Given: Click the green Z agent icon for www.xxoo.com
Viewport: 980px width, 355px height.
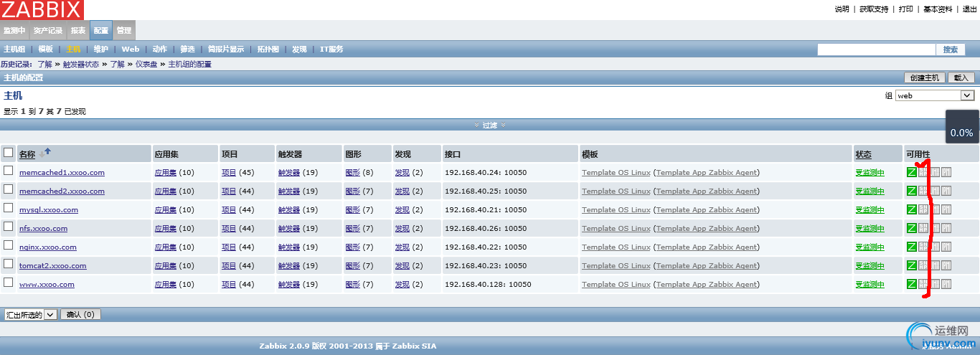Looking at the screenshot, I should pyautogui.click(x=912, y=284).
